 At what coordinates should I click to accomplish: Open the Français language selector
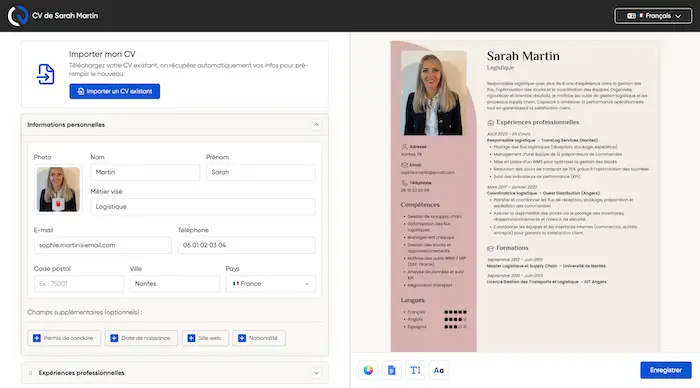[653, 16]
